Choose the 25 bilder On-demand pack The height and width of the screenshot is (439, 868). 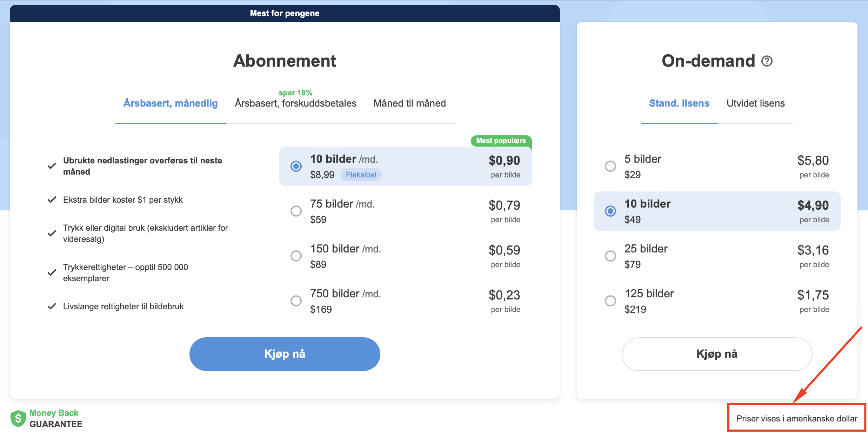point(610,256)
